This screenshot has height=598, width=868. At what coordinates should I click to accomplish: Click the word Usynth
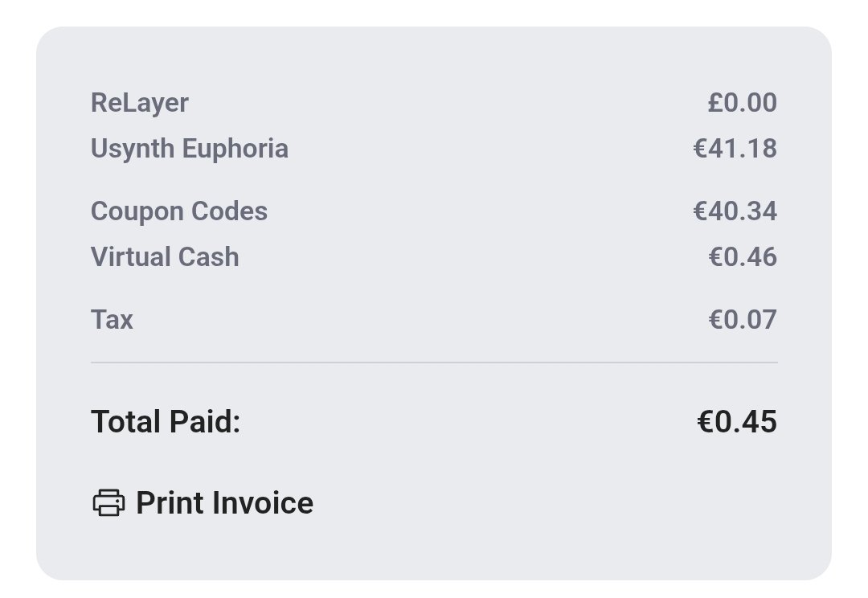(x=133, y=149)
